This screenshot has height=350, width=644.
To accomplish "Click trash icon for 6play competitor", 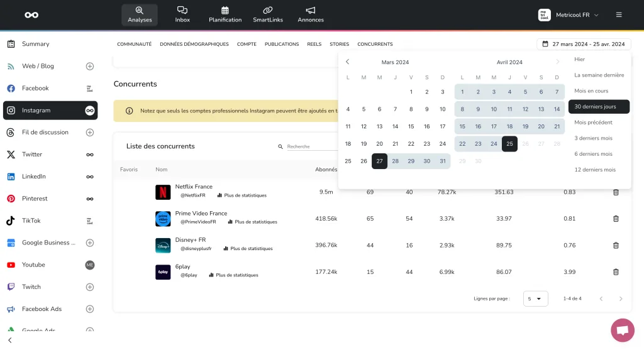I will (x=616, y=271).
